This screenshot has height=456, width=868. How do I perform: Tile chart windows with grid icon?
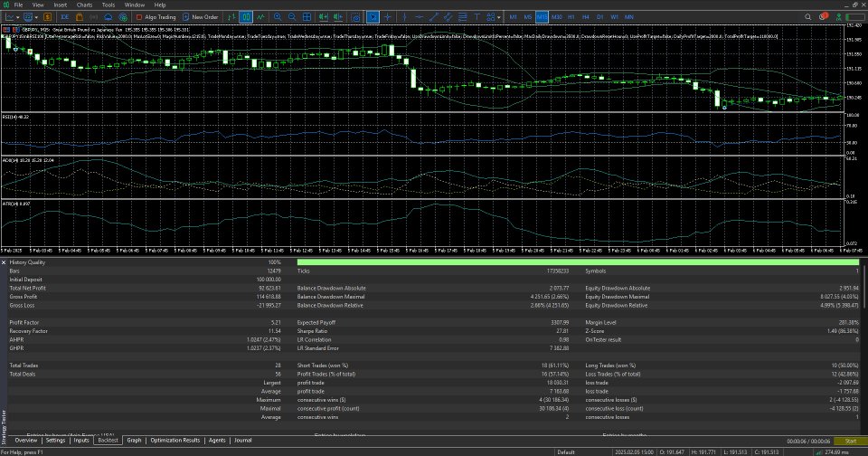(307, 17)
